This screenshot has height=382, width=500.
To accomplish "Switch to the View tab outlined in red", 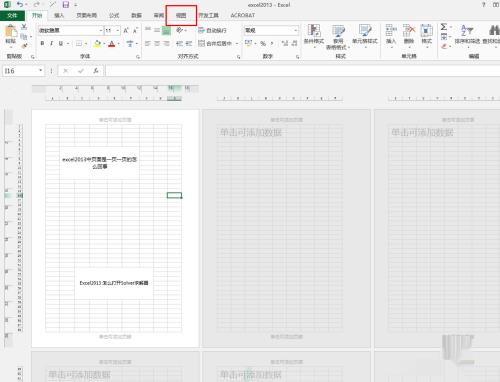I will (181, 15).
